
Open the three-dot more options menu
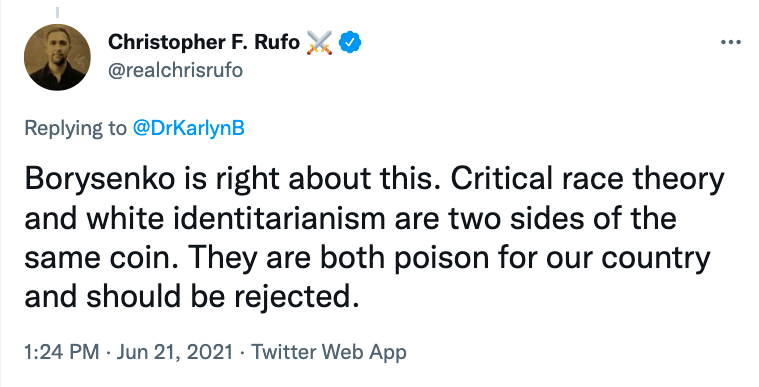[730, 43]
